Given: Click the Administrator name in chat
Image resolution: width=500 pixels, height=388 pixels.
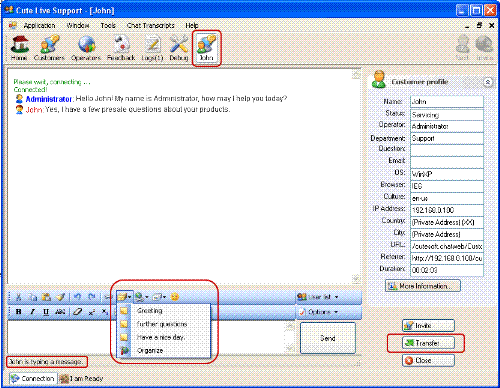Looking at the screenshot, I should pyautogui.click(x=49, y=99).
